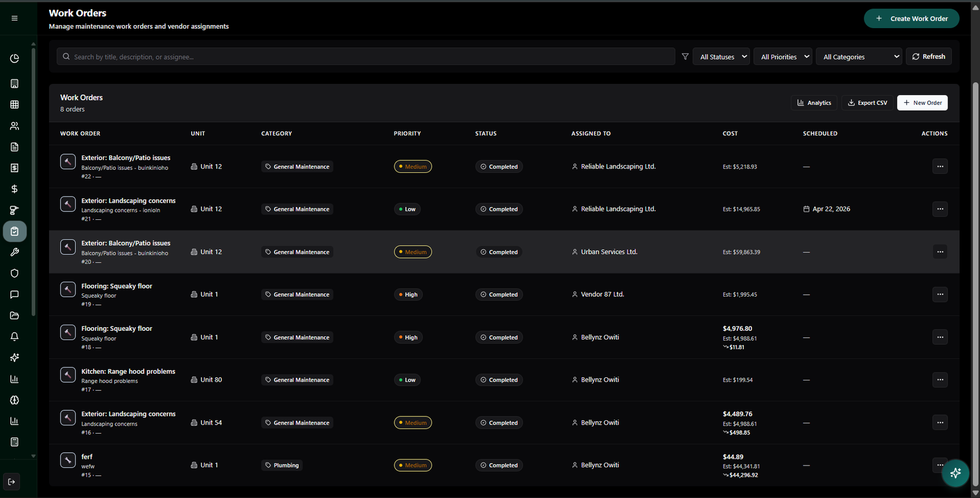This screenshot has width=980, height=498.
Task: Click the 'Vendor 87 Ltd.' assignee
Action: (603, 295)
